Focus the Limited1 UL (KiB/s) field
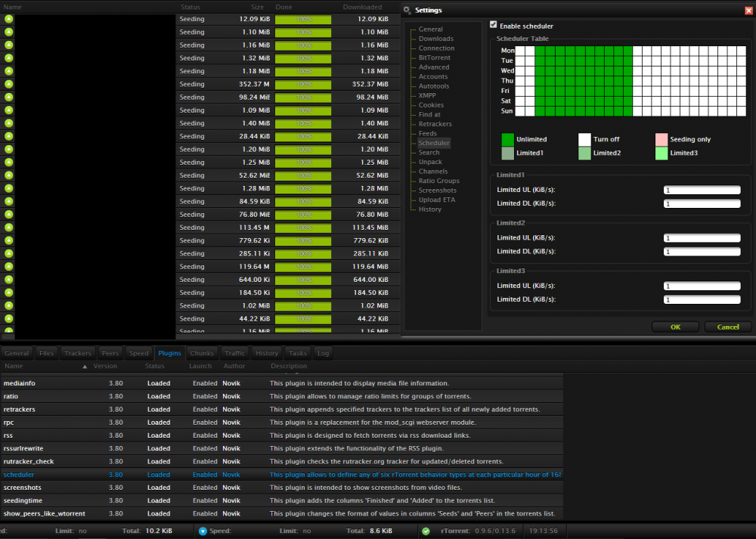756x539 pixels. 702,190
